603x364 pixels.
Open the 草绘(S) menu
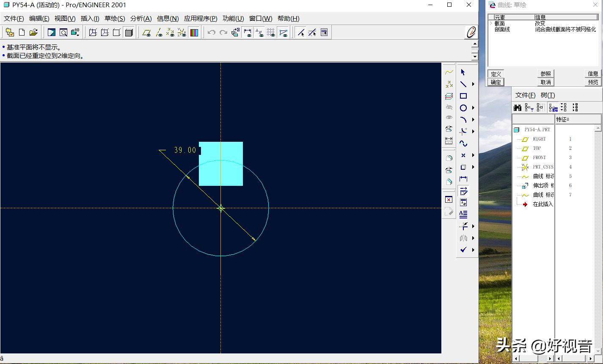click(115, 19)
